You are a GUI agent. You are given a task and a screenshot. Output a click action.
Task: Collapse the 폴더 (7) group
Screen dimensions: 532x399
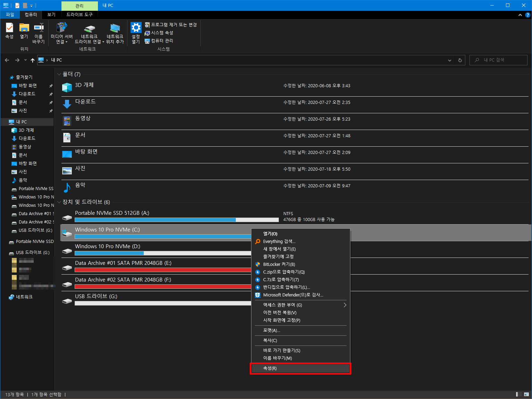[x=59, y=74]
